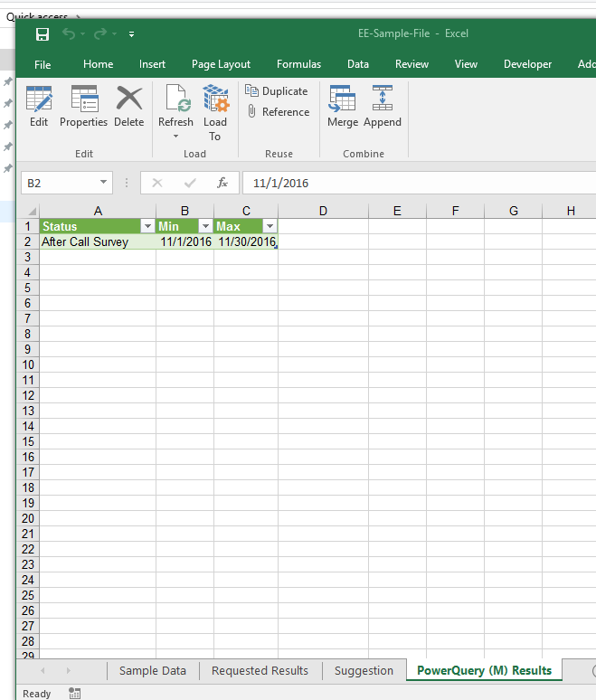This screenshot has width=596, height=700.
Task: Click the Duplicate query button
Action: pyautogui.click(x=277, y=91)
